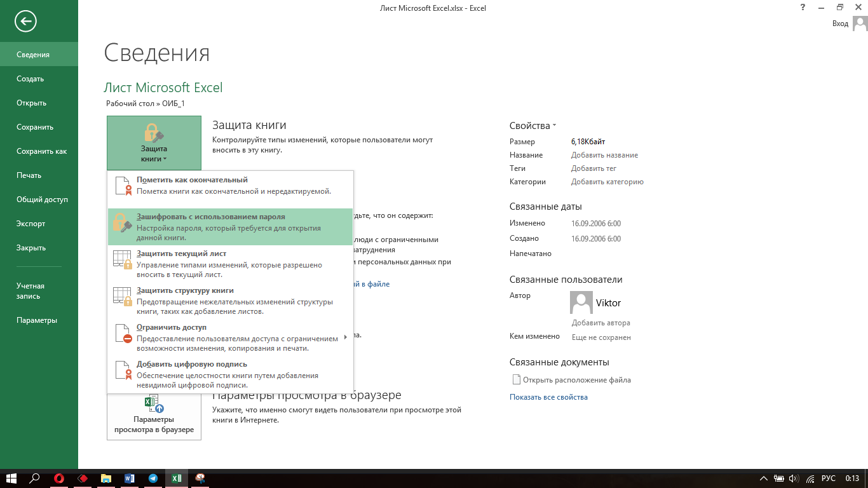Click the Добавить название field
The height and width of the screenshot is (488, 868).
coord(604,155)
